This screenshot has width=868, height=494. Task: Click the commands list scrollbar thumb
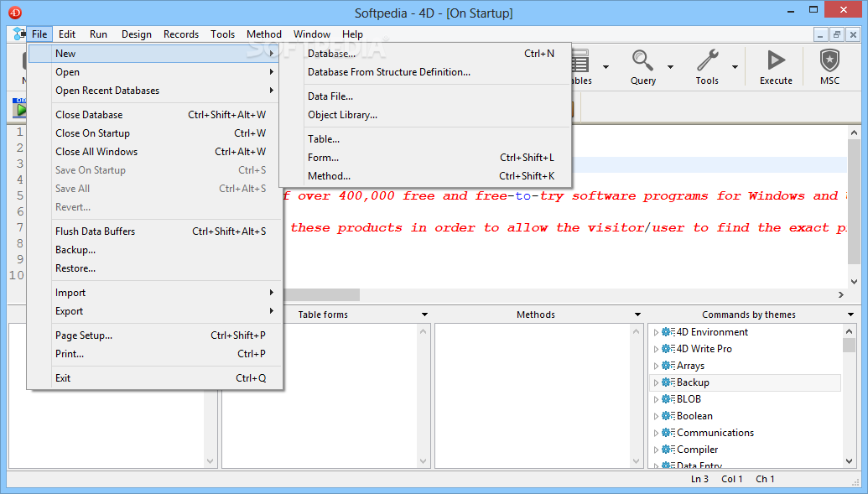pos(849,345)
